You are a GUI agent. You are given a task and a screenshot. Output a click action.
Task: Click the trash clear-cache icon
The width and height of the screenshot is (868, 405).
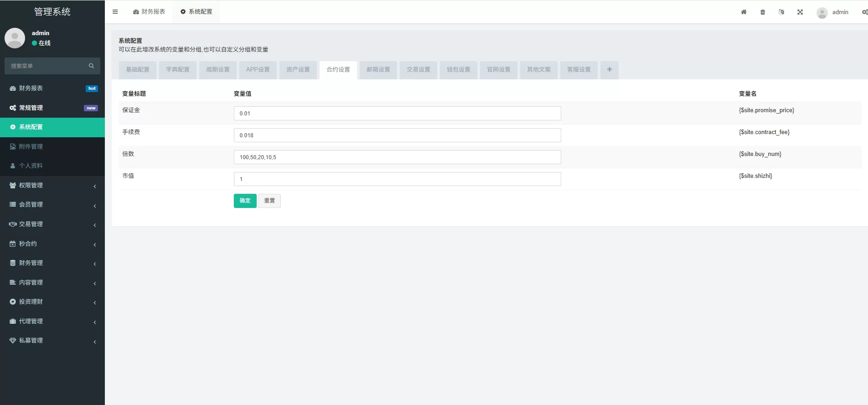point(763,12)
